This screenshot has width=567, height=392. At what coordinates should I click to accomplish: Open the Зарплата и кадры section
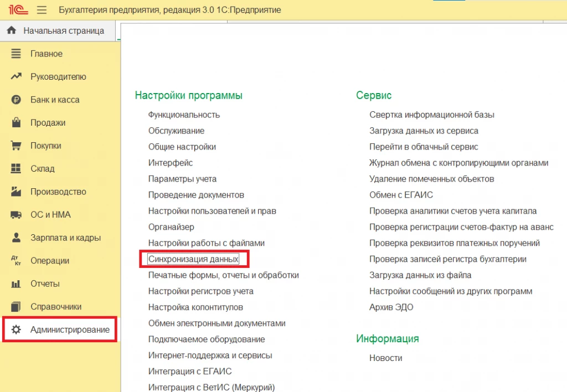[x=65, y=238]
